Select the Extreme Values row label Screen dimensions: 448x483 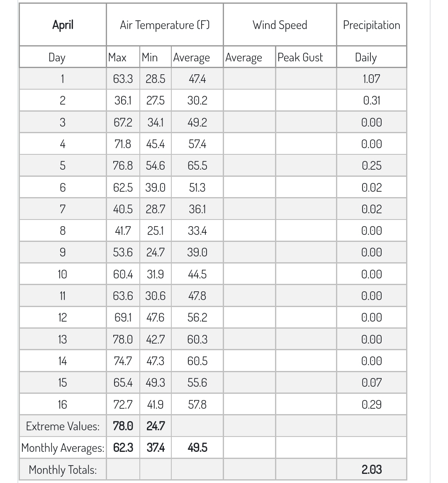click(63, 426)
